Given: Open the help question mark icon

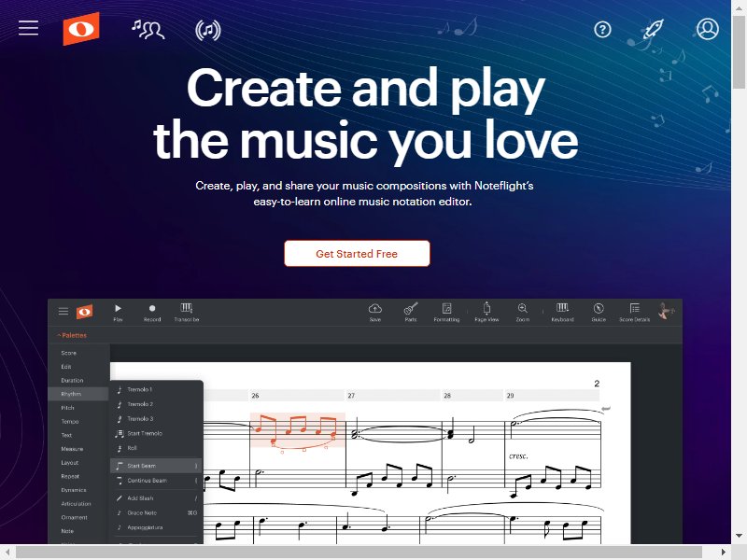Looking at the screenshot, I should [602, 30].
